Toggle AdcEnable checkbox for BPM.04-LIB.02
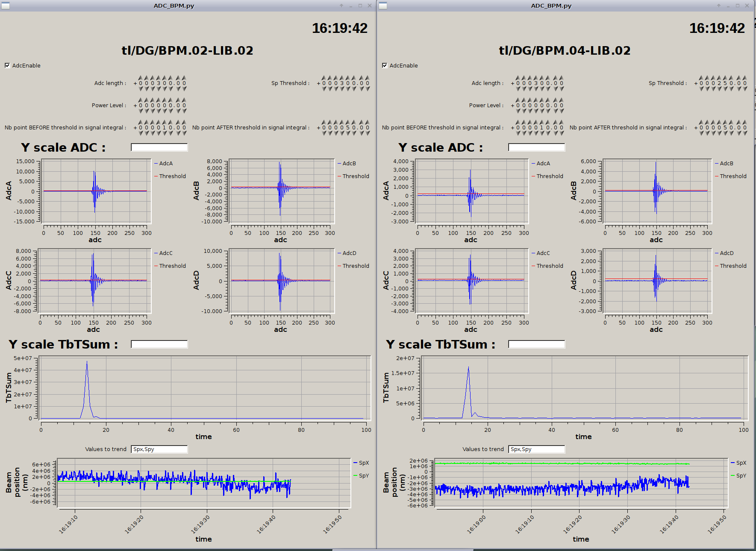756x551 pixels. 385,65
